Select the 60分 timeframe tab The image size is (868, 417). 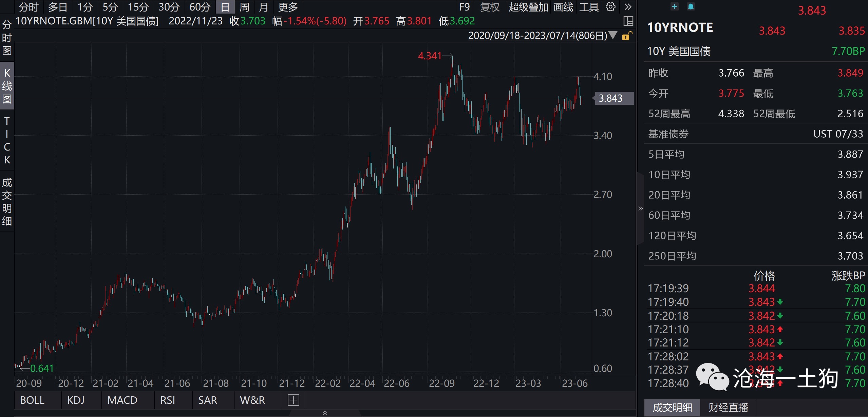coord(200,7)
